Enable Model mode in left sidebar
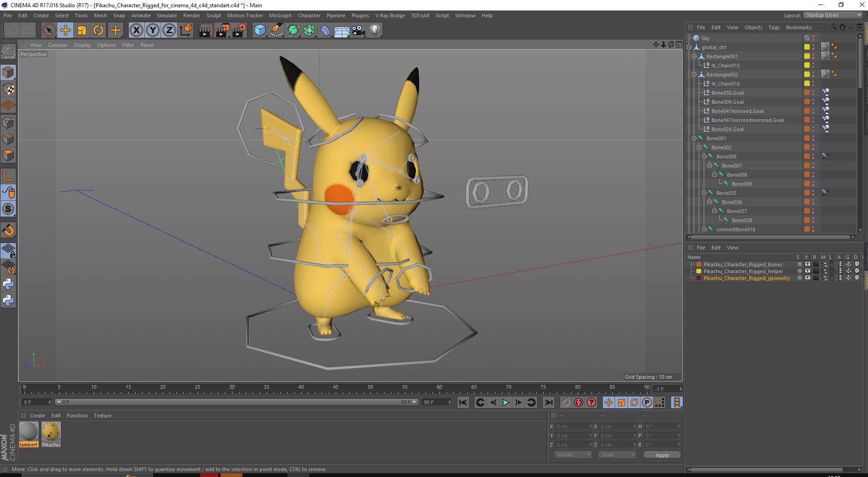868x477 pixels. pyautogui.click(x=8, y=73)
